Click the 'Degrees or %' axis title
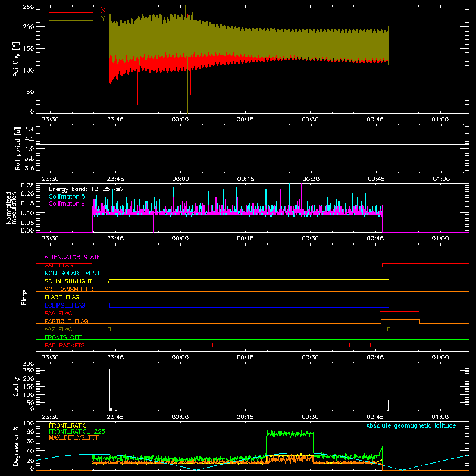 pyautogui.click(x=16, y=446)
